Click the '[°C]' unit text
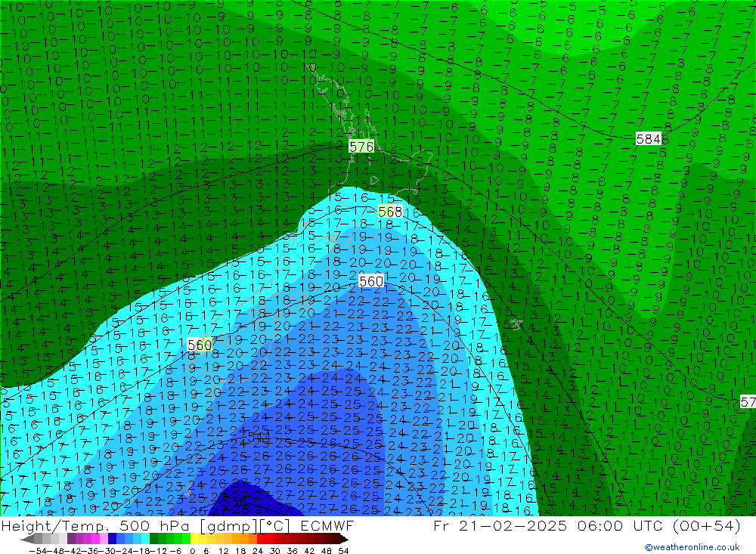Image resolution: width=756 pixels, height=554 pixels. pyautogui.click(x=275, y=526)
